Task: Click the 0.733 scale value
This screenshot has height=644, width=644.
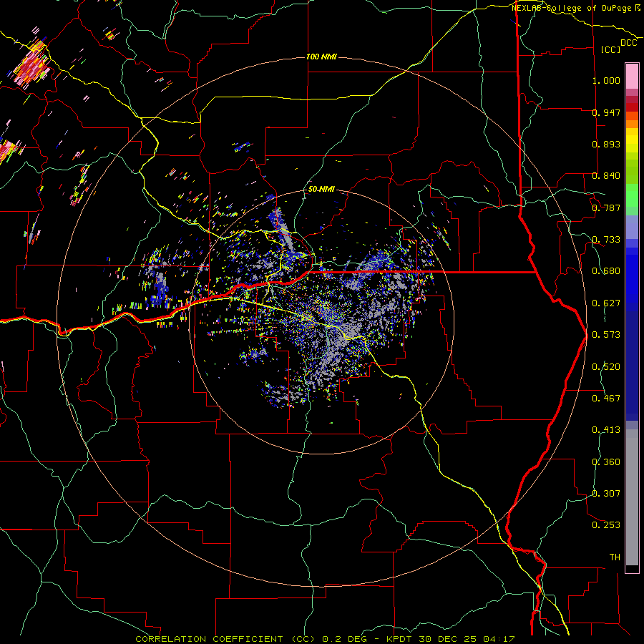Action: 606,240
